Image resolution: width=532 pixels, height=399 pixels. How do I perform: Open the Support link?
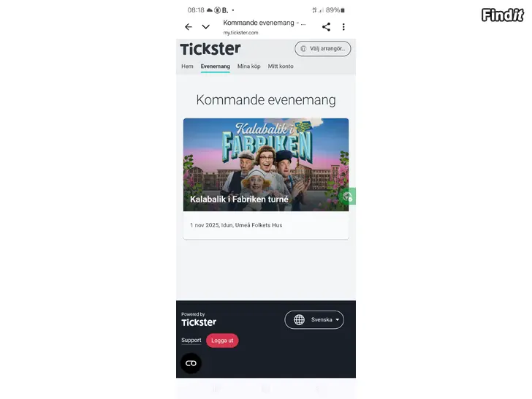click(191, 340)
